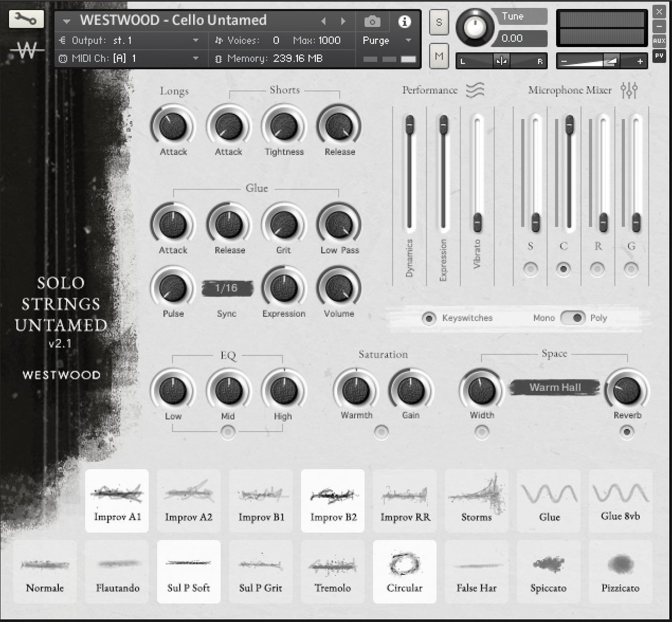This screenshot has height=622, width=672.
Task: Select the Tremolo articulation
Action: pyautogui.click(x=333, y=572)
